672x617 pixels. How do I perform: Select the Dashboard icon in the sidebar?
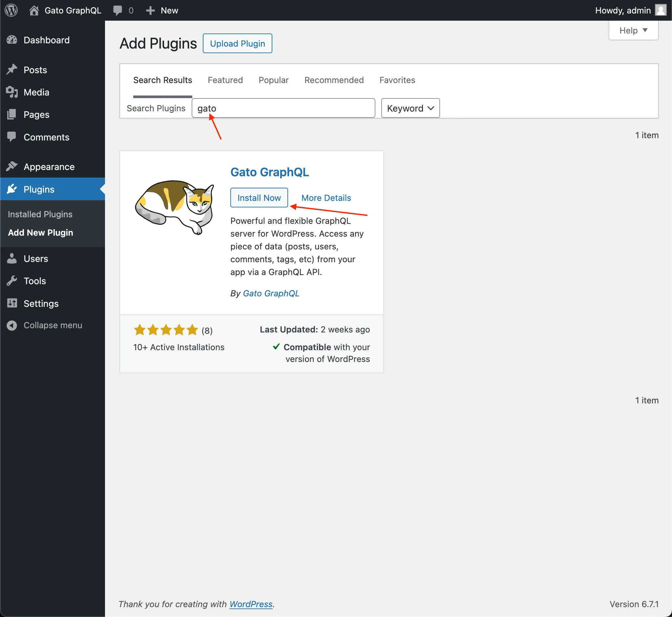point(12,40)
